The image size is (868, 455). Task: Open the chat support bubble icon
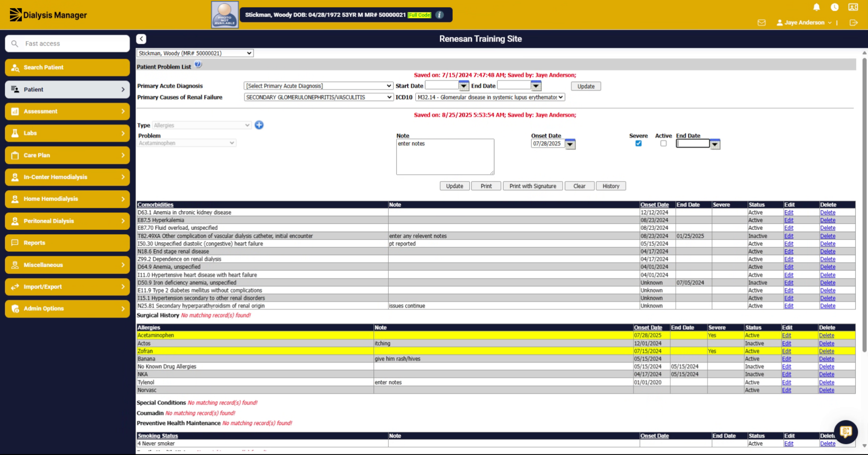(x=846, y=432)
